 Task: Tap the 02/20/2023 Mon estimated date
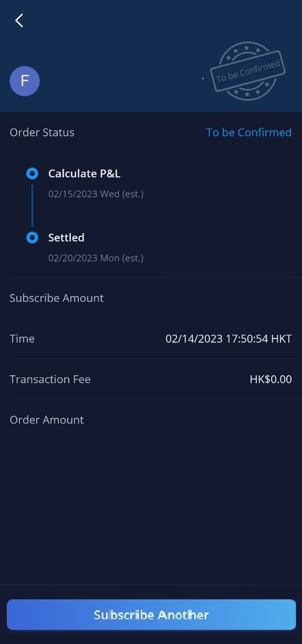coord(96,258)
